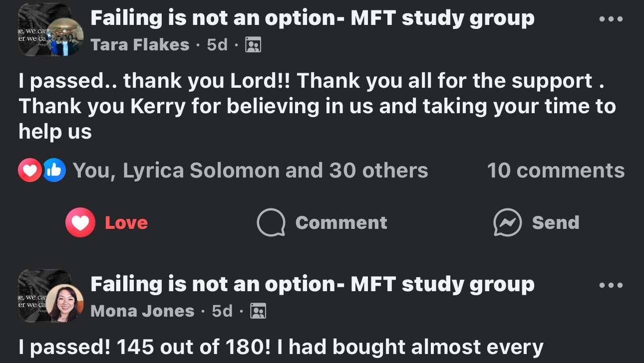This screenshot has height=363, width=644.
Task: Open three-dot menu on Mona Jones post
Action: (x=611, y=285)
